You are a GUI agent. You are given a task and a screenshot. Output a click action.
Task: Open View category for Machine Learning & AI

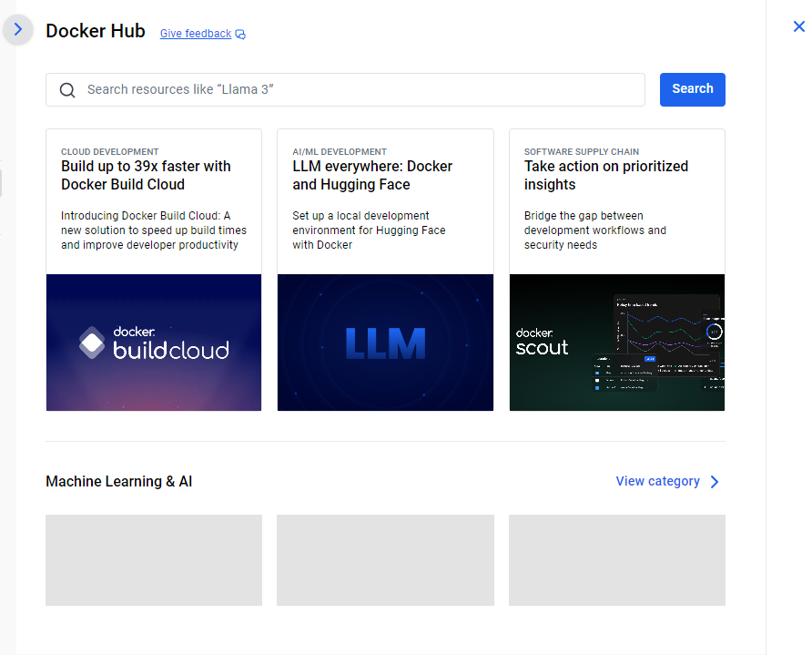click(x=657, y=481)
